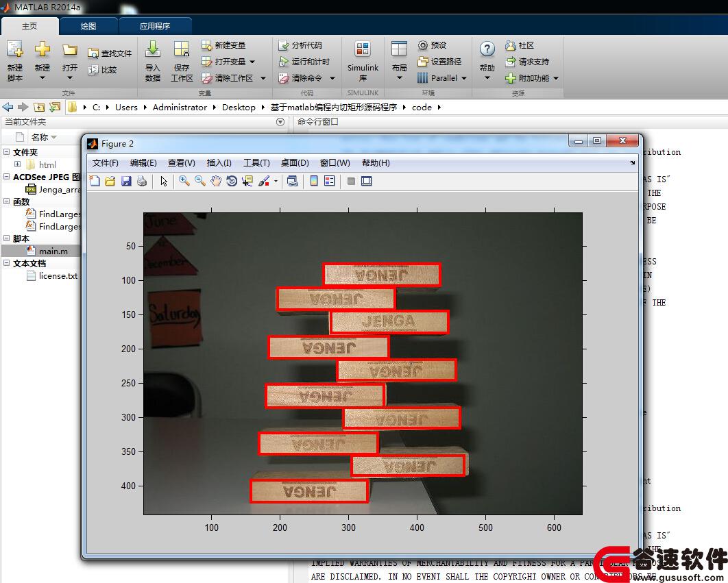Viewport: 728px width, 583px height.
Task: Collapse the 函数 group in file browser
Action: [x=6, y=201]
